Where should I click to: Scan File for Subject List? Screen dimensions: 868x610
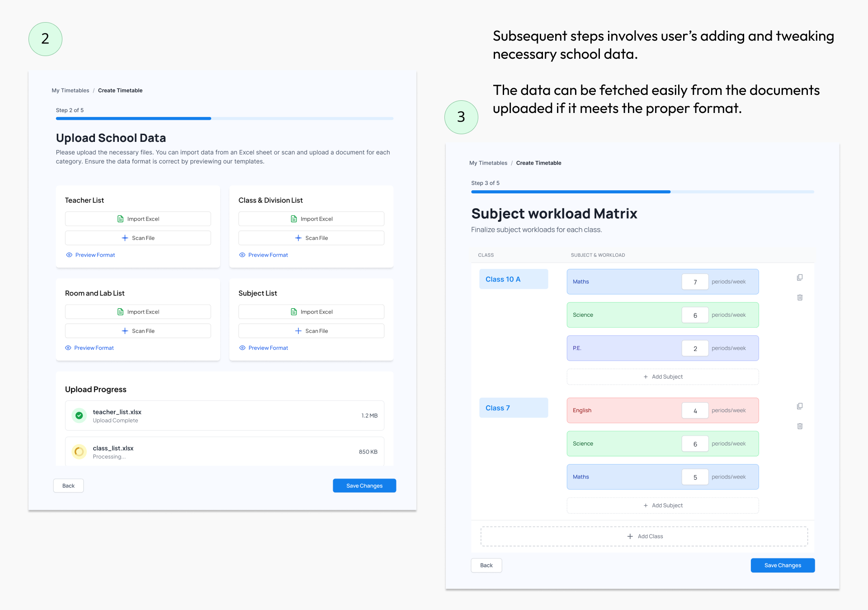(x=311, y=331)
